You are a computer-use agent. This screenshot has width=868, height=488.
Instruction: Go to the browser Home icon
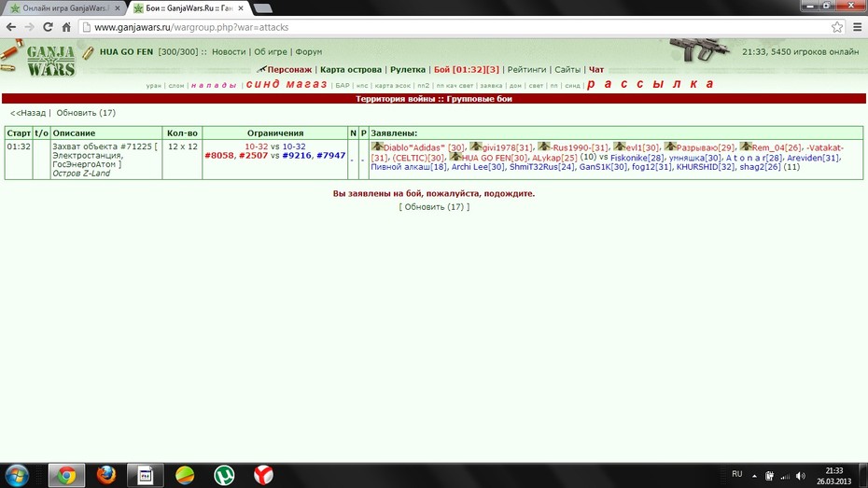click(x=66, y=27)
